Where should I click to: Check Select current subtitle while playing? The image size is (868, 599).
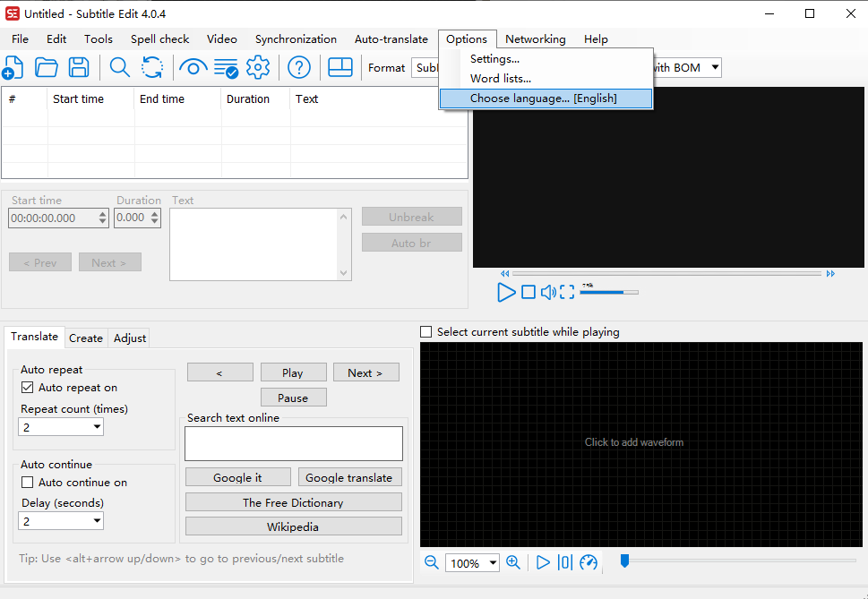tap(426, 332)
